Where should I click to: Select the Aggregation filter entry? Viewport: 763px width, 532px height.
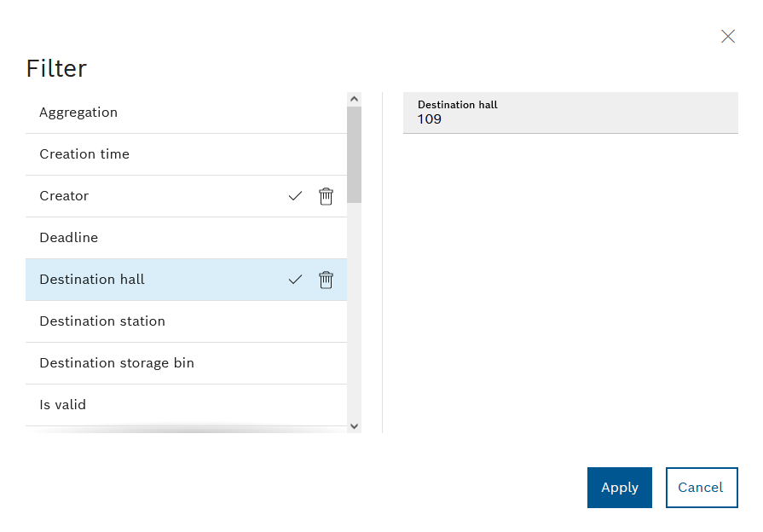187,113
